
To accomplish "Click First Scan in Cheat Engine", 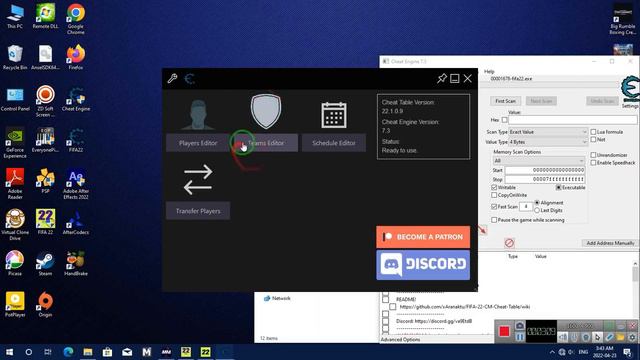I will (x=505, y=101).
